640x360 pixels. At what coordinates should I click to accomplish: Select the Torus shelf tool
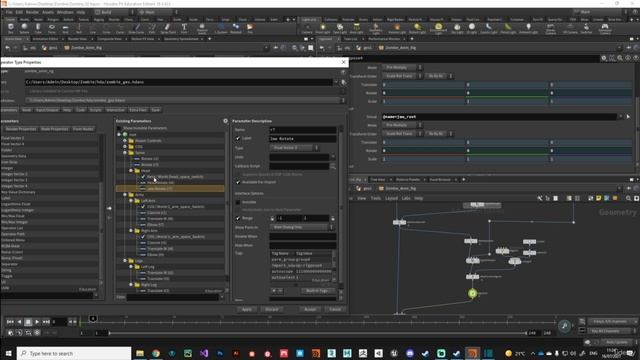51,28
